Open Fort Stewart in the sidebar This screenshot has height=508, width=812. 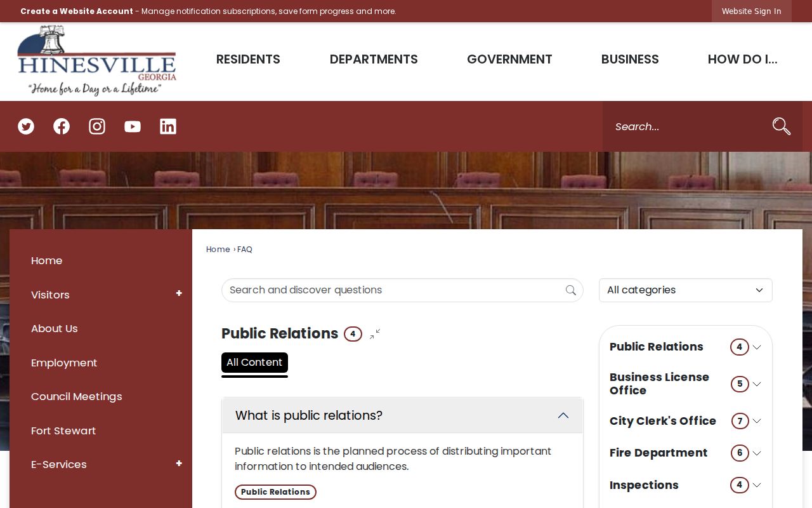[63, 431]
